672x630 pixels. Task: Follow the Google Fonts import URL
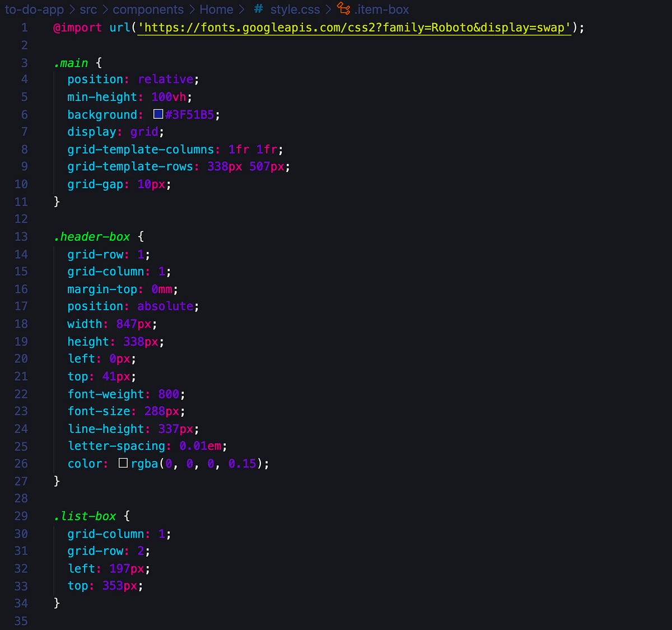pyautogui.click(x=353, y=27)
